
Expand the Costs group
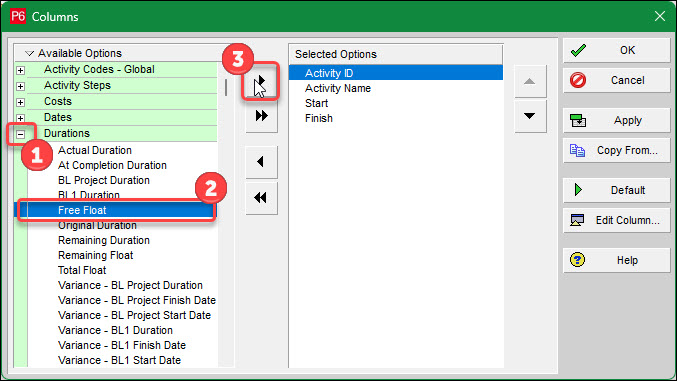[20, 102]
